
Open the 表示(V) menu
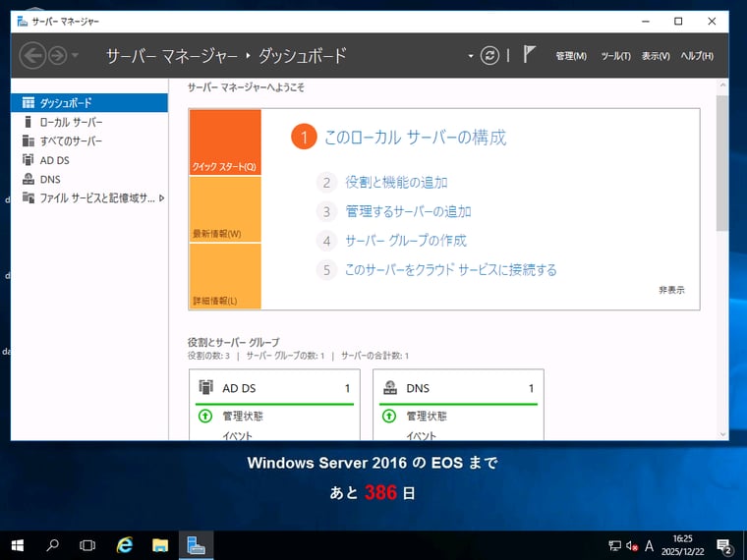656,56
